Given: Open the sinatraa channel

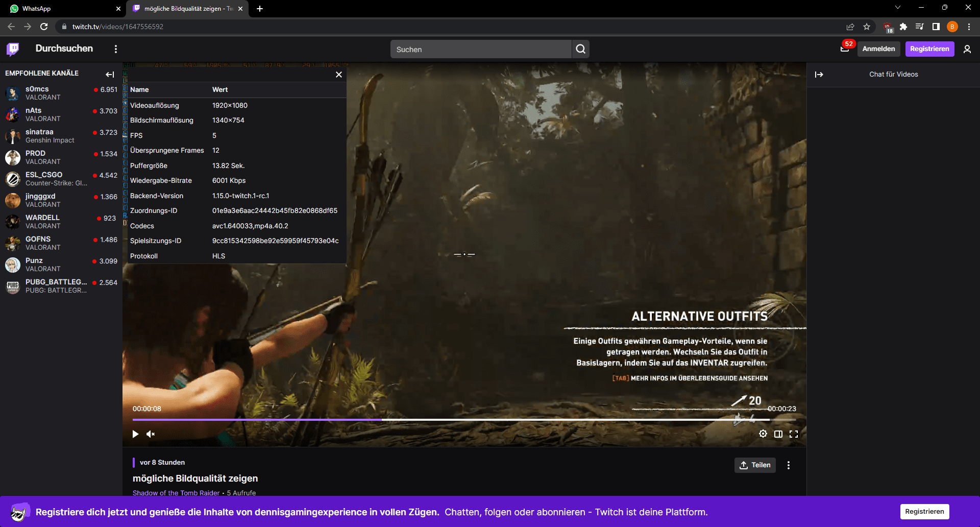Looking at the screenshot, I should [x=61, y=136].
